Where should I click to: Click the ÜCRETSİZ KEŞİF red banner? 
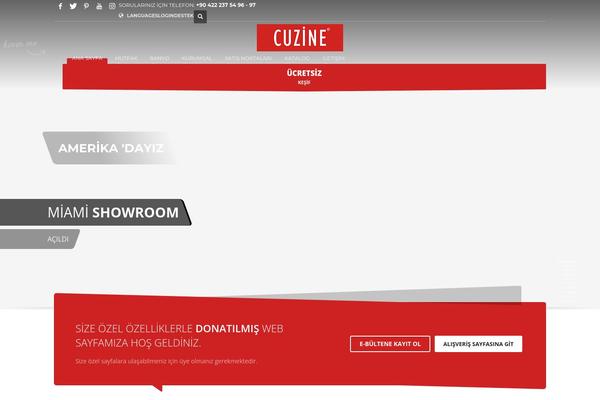pyautogui.click(x=304, y=77)
